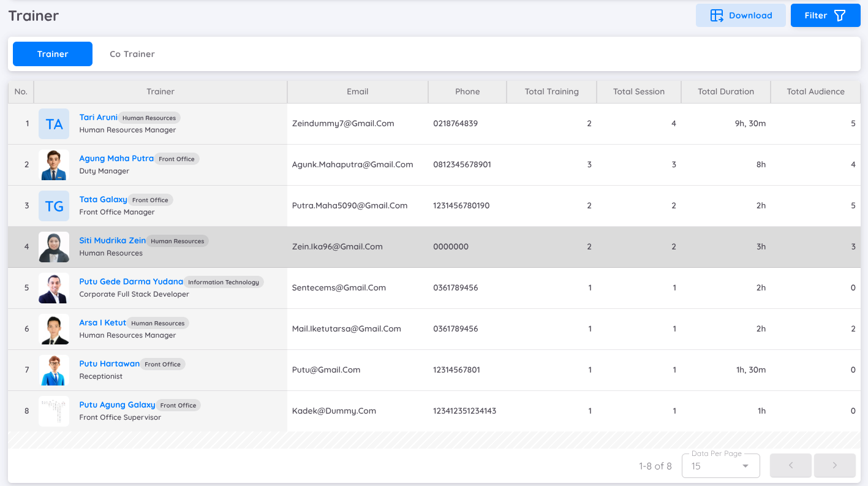This screenshot has width=868, height=486.
Task: Click Putu Gede Darma Yudana's name link
Action: [x=130, y=281]
